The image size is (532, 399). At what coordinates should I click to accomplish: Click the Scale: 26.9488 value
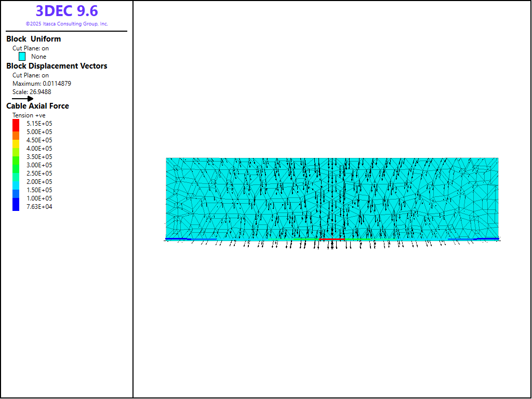(x=32, y=92)
